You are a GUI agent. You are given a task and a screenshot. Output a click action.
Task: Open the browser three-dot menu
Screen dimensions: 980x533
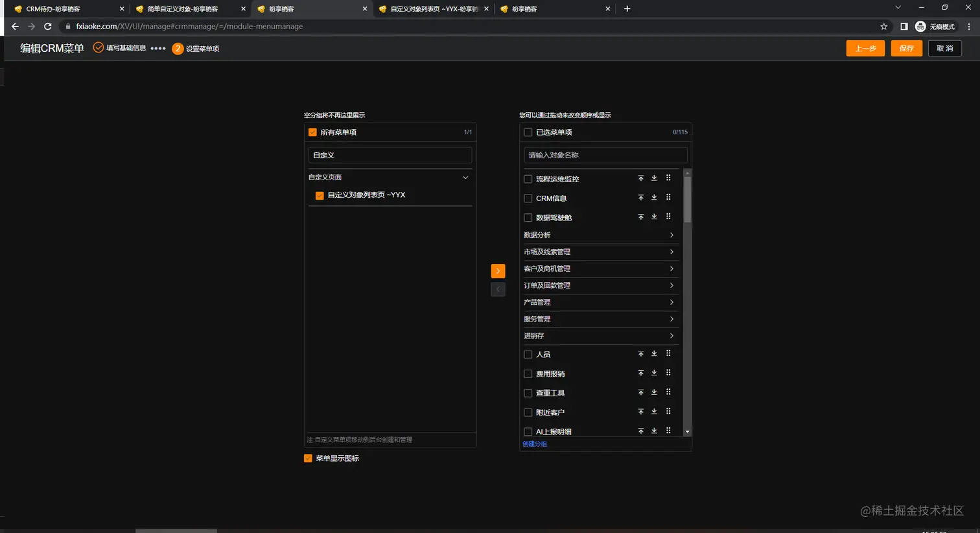click(969, 27)
